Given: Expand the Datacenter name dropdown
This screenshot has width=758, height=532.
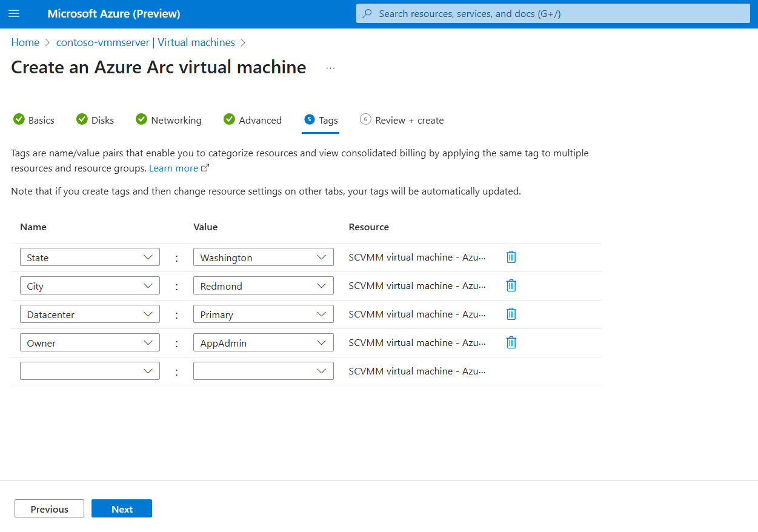Looking at the screenshot, I should [x=90, y=314].
